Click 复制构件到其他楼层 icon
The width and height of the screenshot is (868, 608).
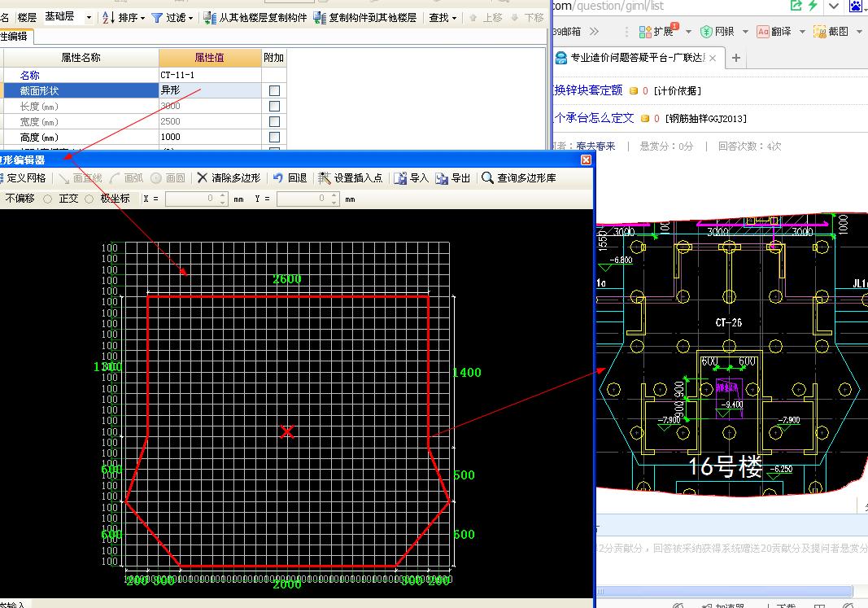[x=320, y=18]
